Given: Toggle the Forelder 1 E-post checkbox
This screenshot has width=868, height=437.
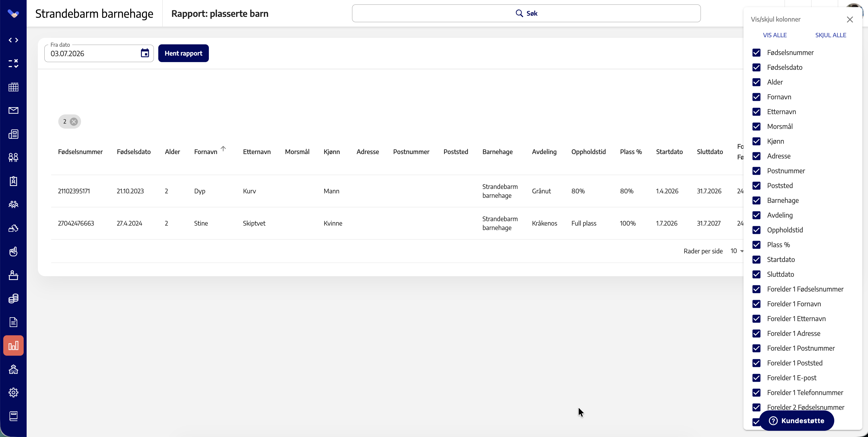Looking at the screenshot, I should pos(756,378).
